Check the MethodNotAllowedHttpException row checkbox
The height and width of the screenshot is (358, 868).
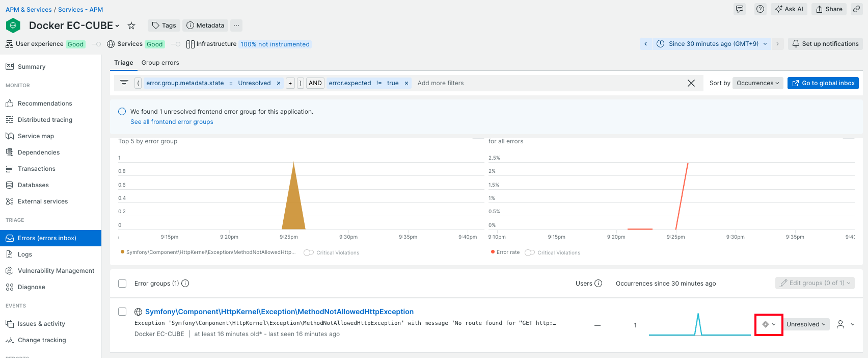coord(122,312)
